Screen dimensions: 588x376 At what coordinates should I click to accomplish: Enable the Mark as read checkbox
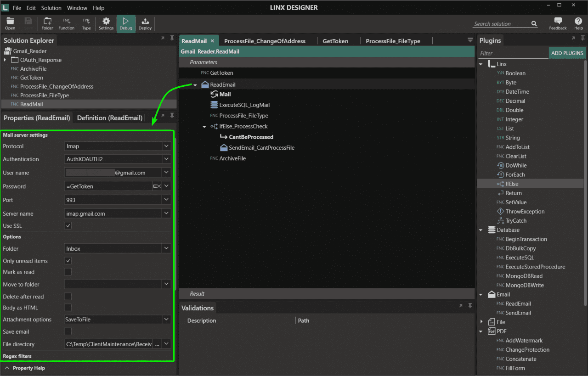[68, 271]
